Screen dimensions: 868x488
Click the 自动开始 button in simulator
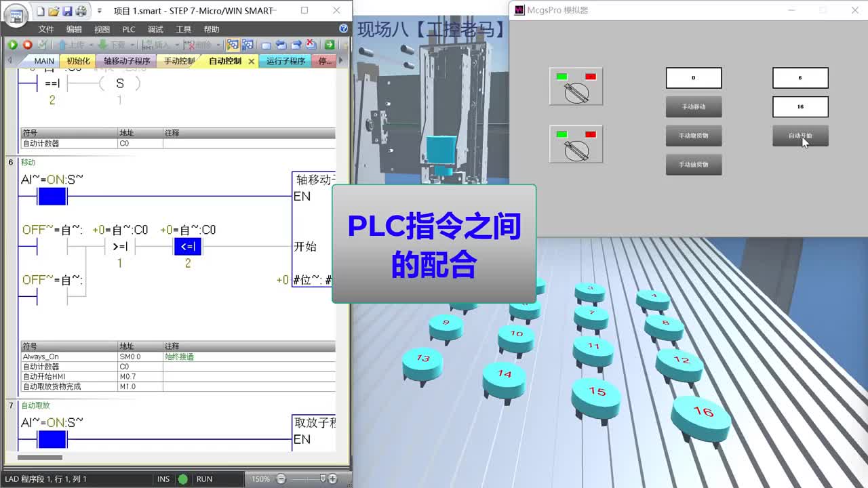coord(800,136)
